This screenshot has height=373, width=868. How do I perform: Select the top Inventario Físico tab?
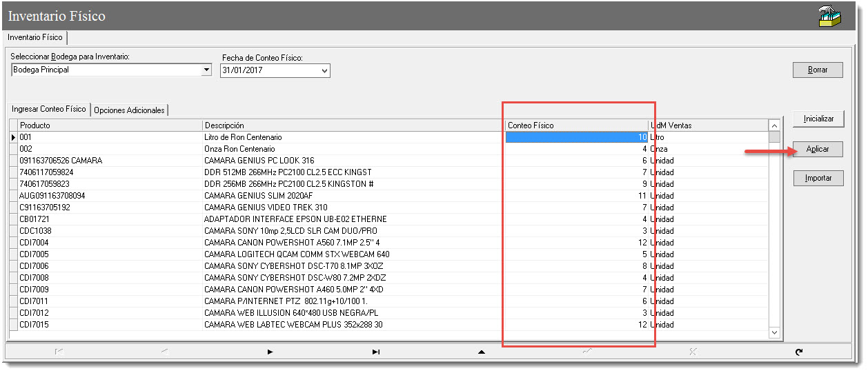(35, 37)
